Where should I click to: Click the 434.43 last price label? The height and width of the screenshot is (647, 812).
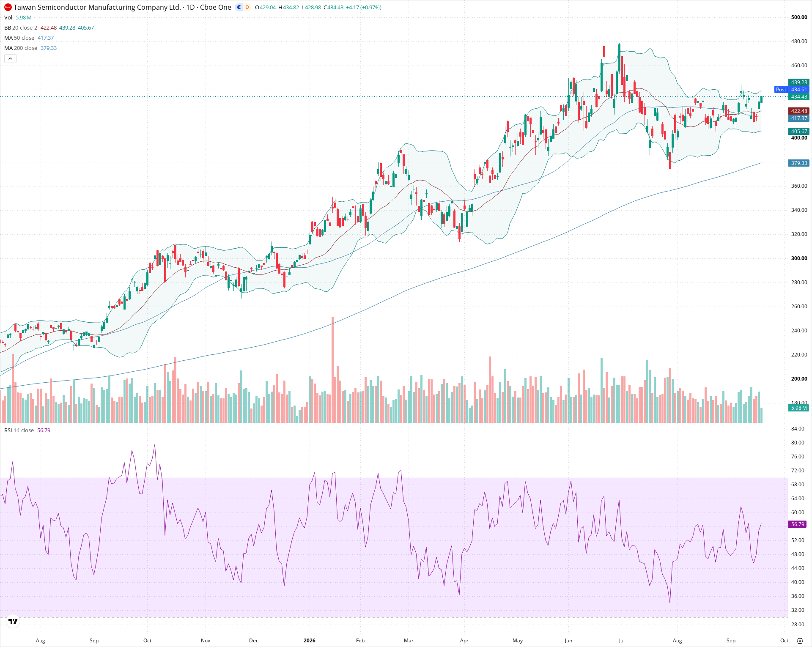click(799, 97)
